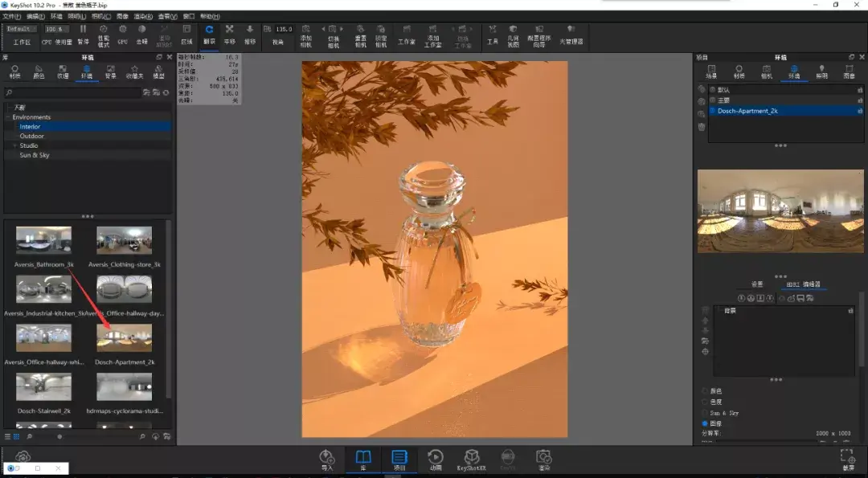Toggle lock on Dosch-Apartment_2k environment row
868x478 pixels.
860,111
